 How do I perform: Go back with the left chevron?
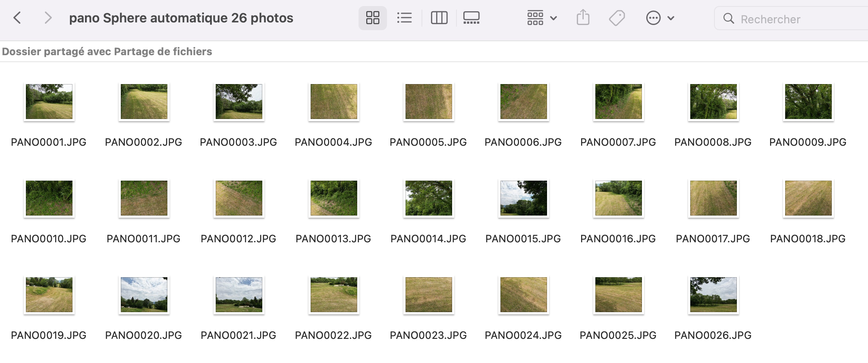pyautogui.click(x=17, y=18)
